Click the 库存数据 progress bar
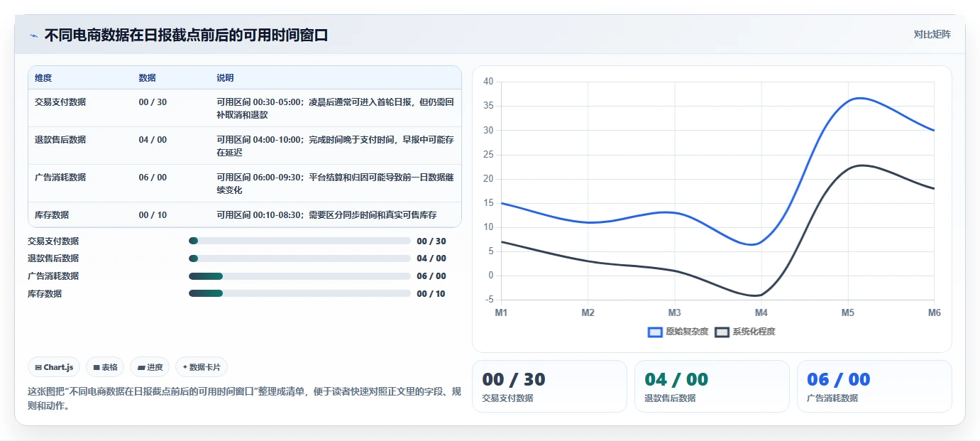The width and height of the screenshot is (980, 441). click(x=299, y=293)
